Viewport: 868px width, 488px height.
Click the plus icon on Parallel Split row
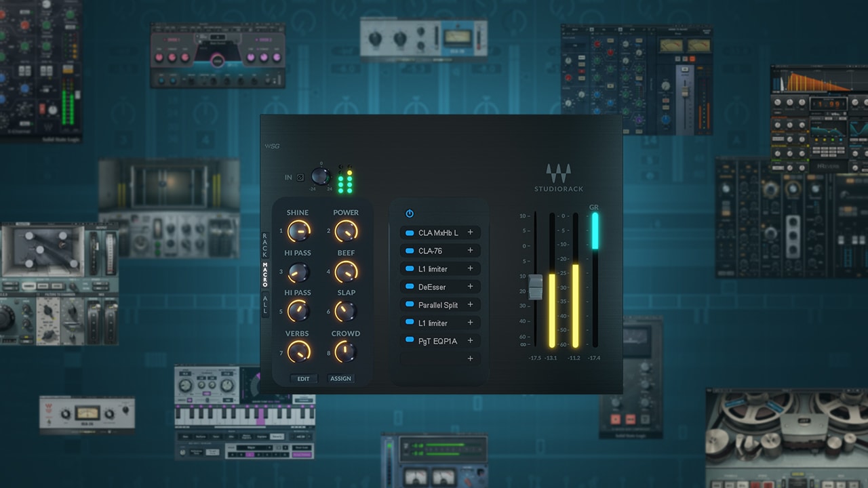click(470, 305)
